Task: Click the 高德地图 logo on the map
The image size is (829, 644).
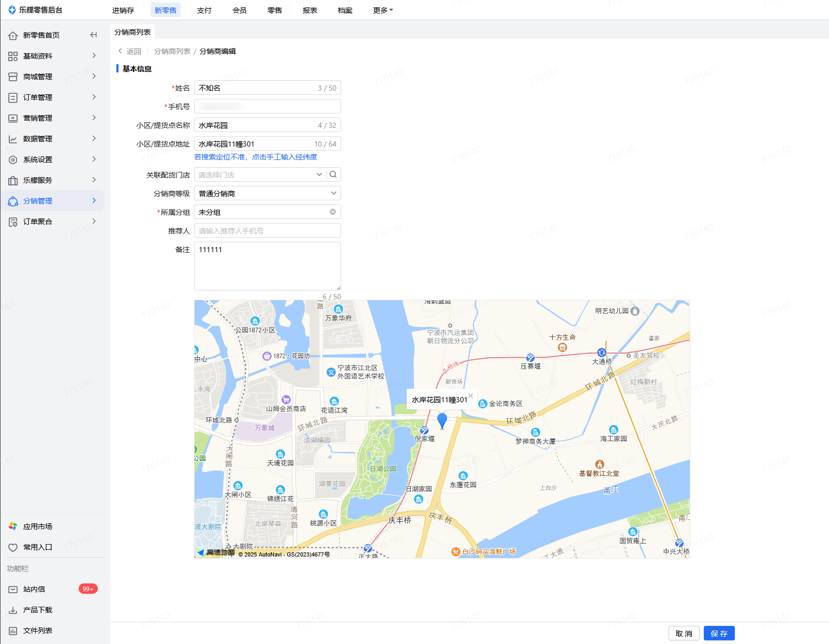Action: tap(216, 552)
